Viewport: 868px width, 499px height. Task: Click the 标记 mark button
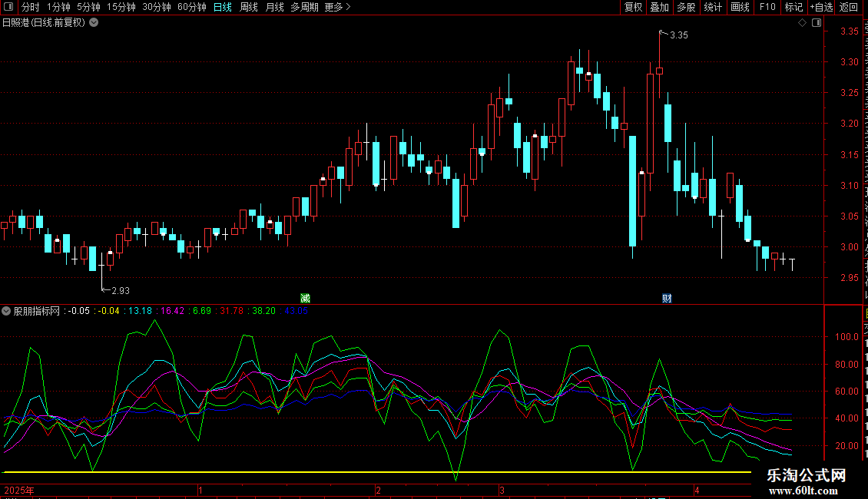[793, 7]
